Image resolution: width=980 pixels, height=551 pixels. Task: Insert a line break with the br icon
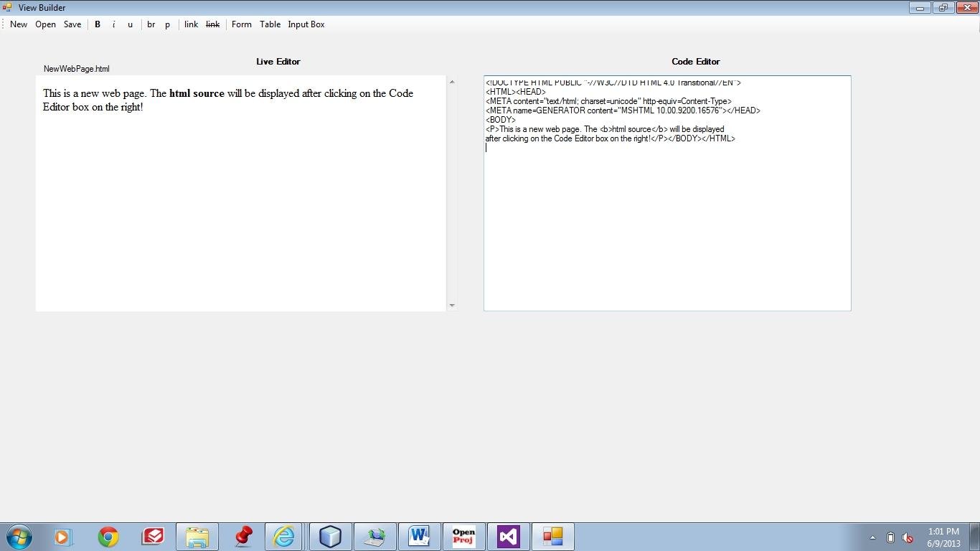tap(151, 24)
